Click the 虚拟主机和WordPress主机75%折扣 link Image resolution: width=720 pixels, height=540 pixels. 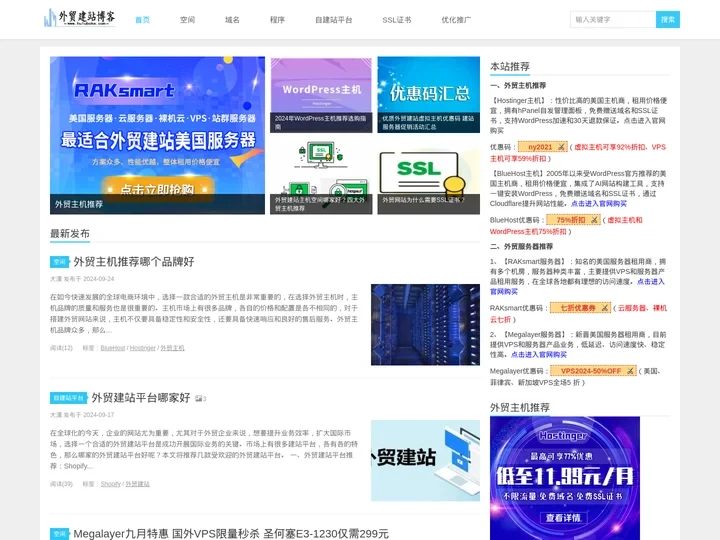[x=566, y=226]
